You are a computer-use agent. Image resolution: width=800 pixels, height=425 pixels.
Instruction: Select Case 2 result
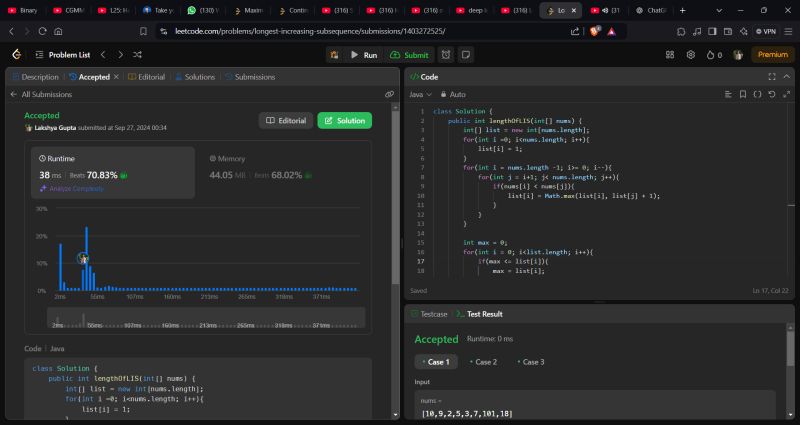click(x=483, y=362)
